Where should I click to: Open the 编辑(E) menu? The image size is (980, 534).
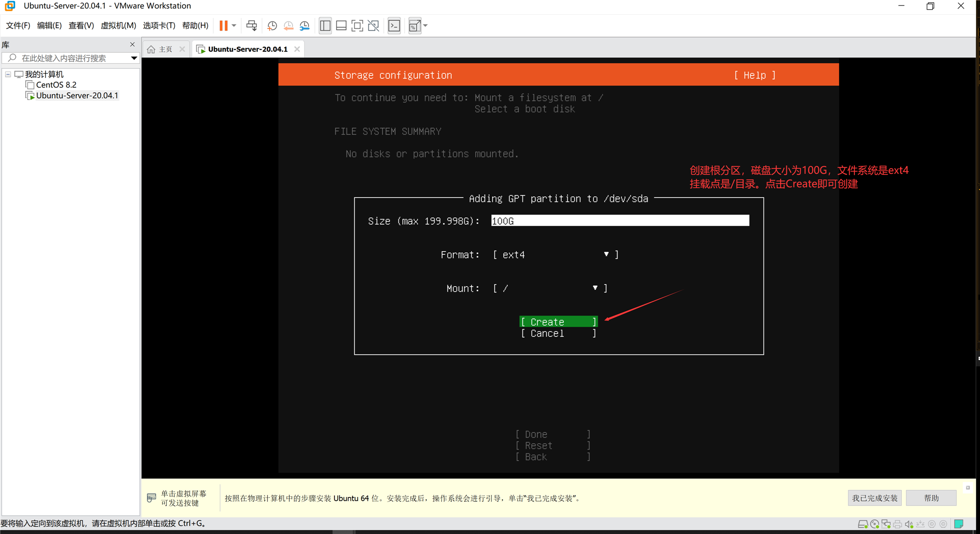click(x=49, y=25)
